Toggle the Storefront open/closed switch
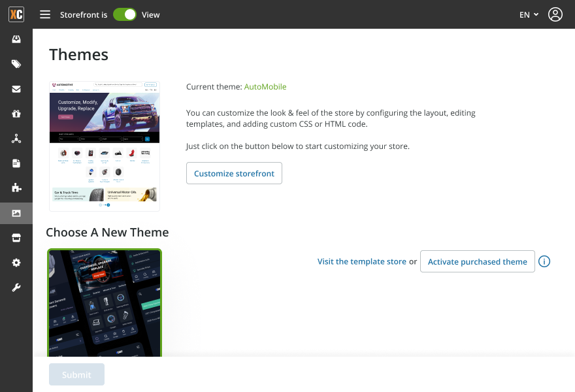This screenshot has width=575, height=392. point(125,14)
